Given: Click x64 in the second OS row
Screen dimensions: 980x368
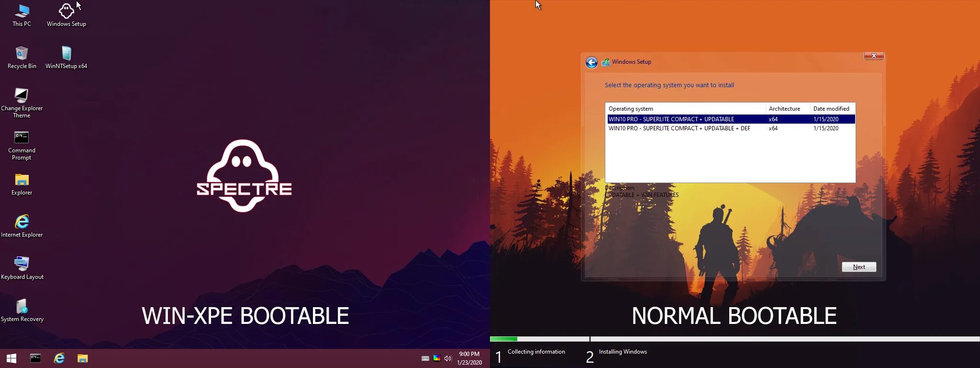Looking at the screenshot, I should click(773, 128).
